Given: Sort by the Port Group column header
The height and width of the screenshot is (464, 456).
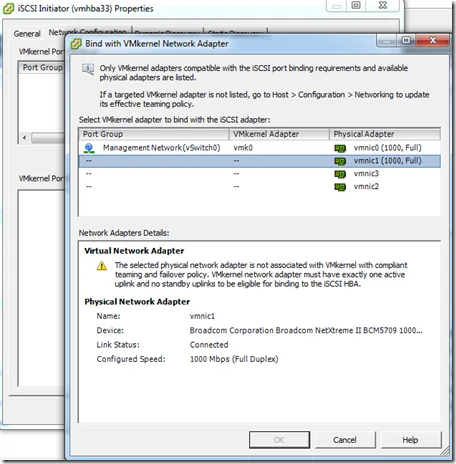Looking at the screenshot, I should 154,134.
